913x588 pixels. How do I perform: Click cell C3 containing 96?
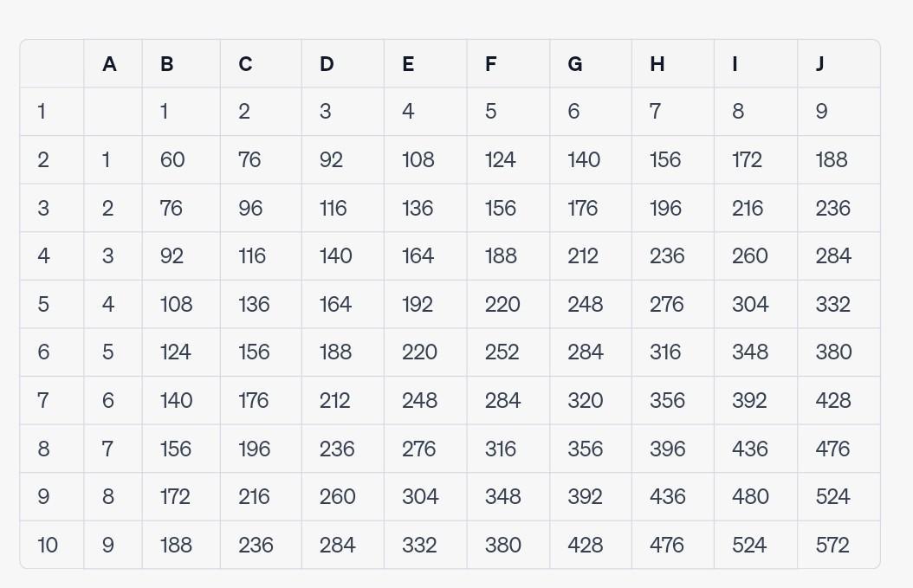coord(261,209)
